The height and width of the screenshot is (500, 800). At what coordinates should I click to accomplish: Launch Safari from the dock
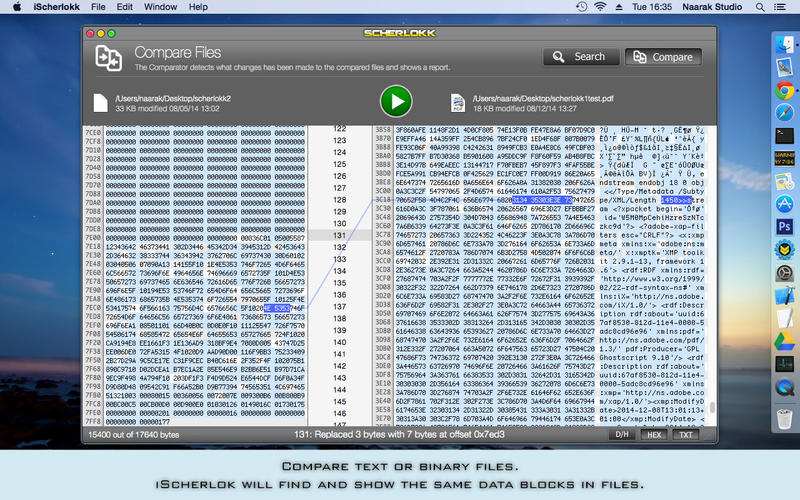click(x=784, y=113)
